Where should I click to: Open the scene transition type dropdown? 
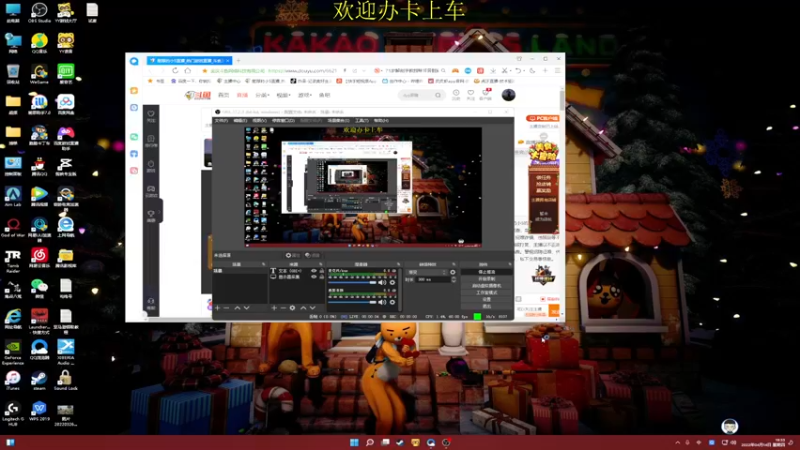(427, 272)
